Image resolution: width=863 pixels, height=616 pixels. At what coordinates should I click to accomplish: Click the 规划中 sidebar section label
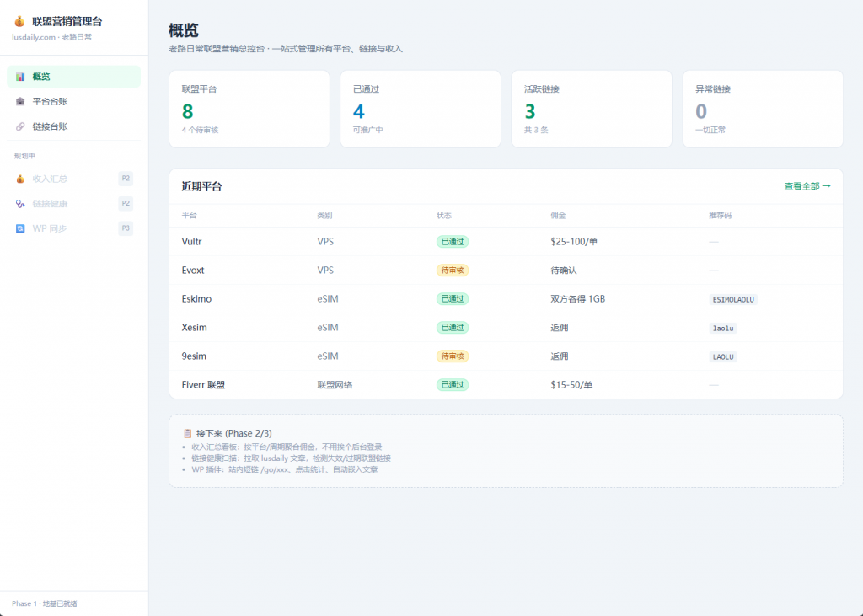[24, 156]
